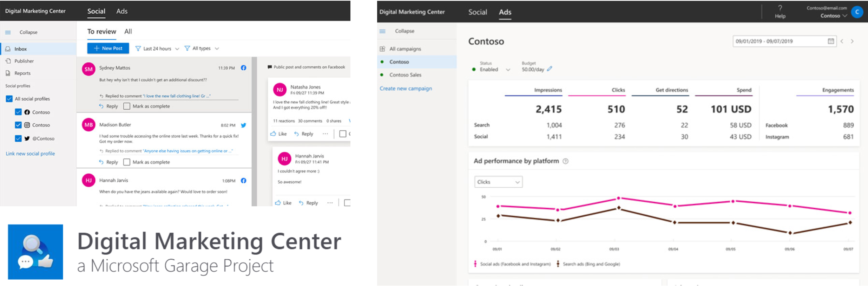
Task: Open the calendar icon in date range field
Action: click(x=831, y=41)
